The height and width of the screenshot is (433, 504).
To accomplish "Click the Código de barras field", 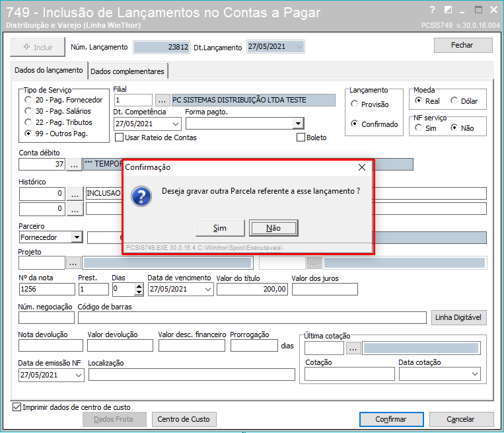I will pyautogui.click(x=252, y=318).
